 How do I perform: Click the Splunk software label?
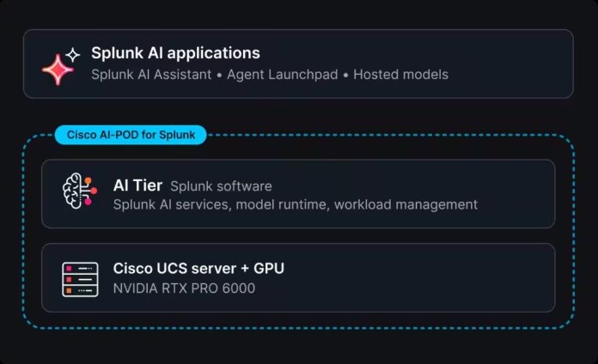click(221, 186)
